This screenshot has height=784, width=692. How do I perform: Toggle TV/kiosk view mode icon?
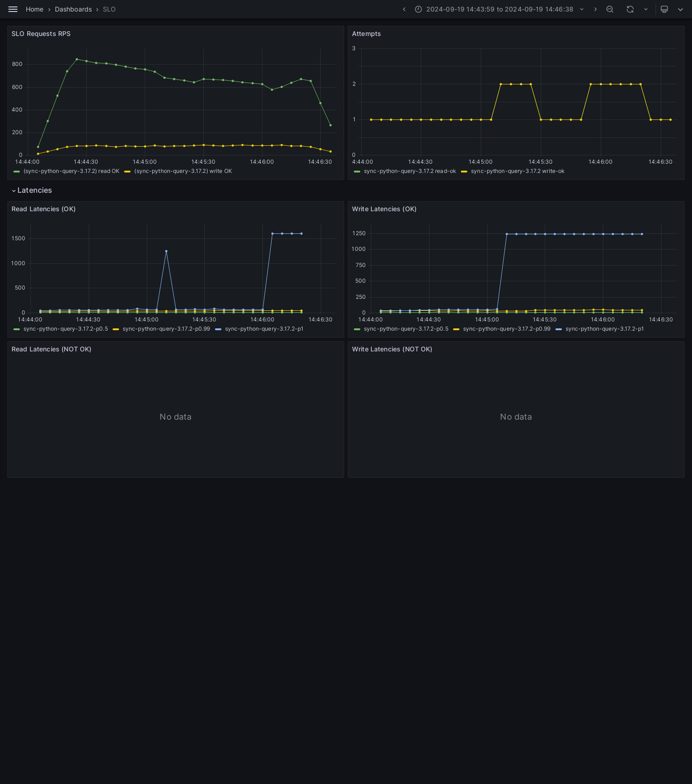click(x=664, y=9)
